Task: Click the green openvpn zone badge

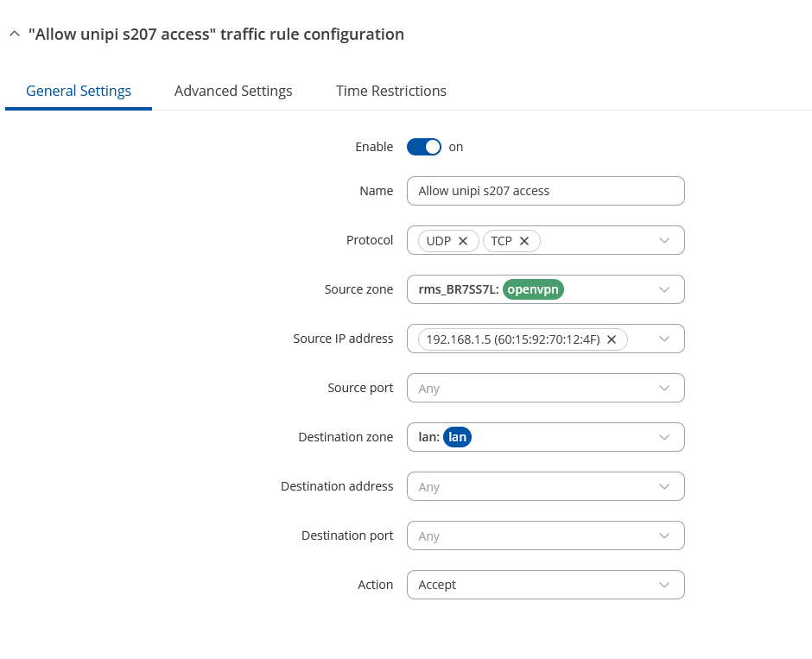Action: (x=533, y=290)
